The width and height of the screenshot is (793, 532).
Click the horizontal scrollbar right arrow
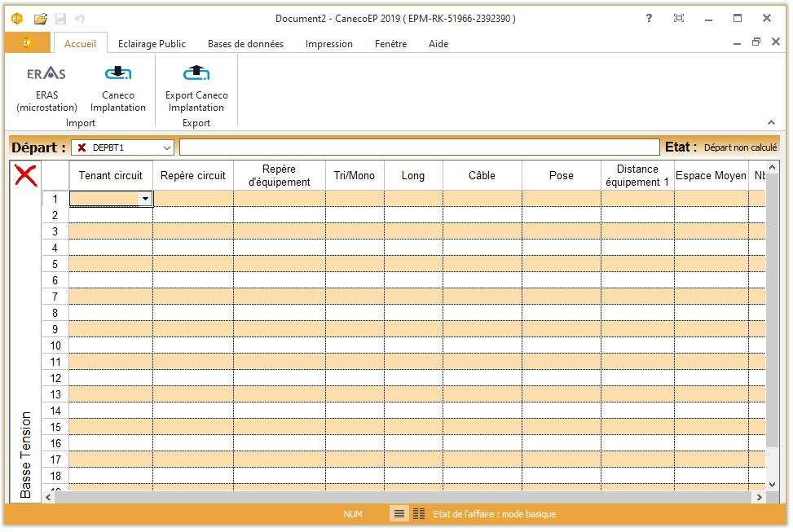click(x=760, y=497)
